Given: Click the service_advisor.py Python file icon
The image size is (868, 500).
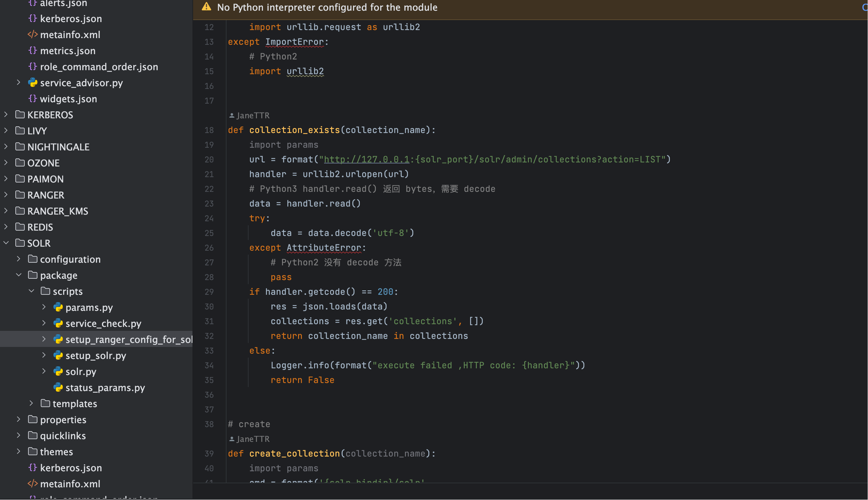Looking at the screenshot, I should click(x=33, y=83).
